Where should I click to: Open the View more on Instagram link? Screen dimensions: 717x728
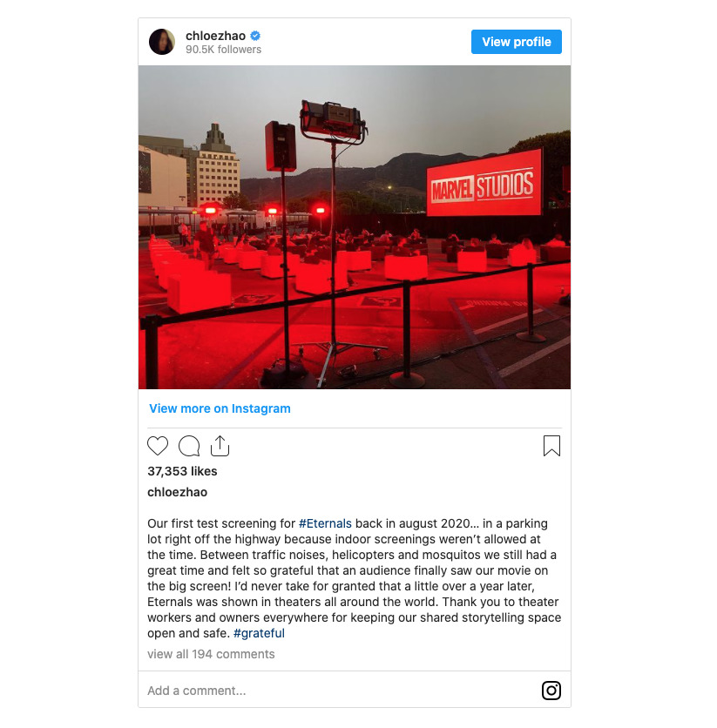tap(220, 408)
